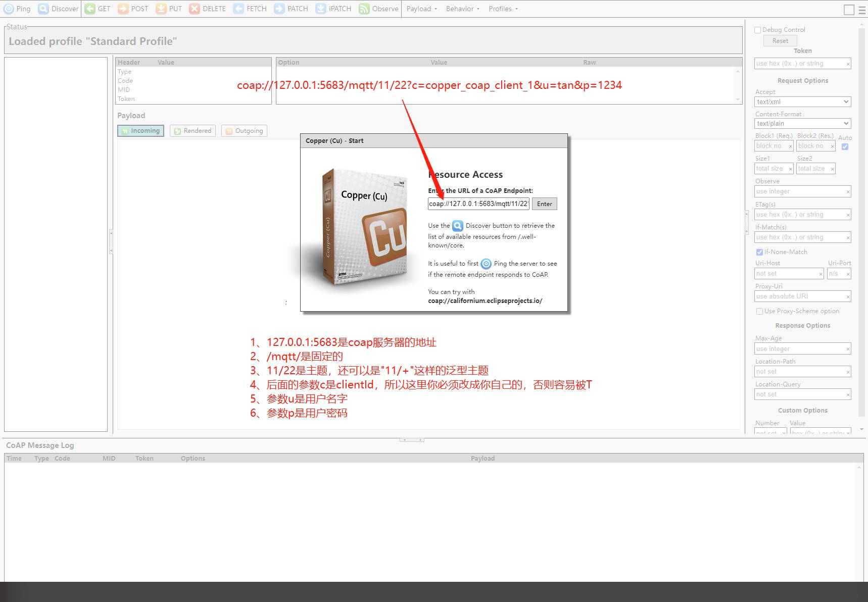Trigger a DELETE request
This screenshot has width=868, height=602.
point(207,9)
